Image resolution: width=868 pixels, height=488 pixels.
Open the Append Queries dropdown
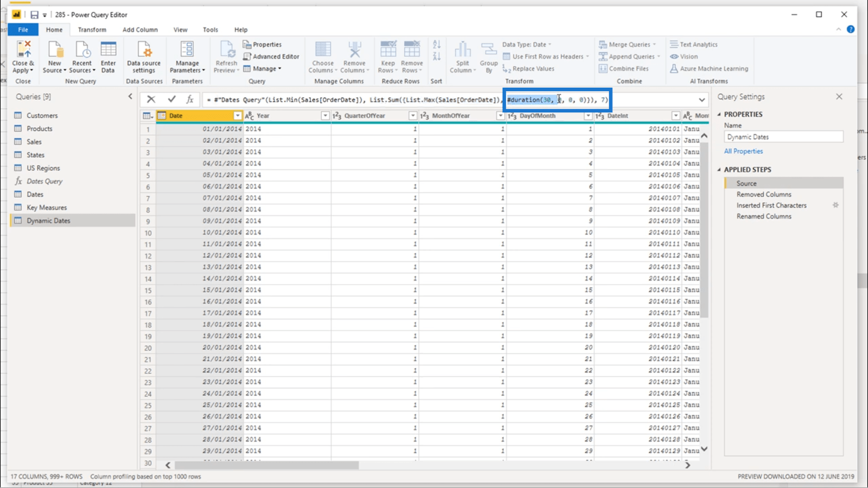[x=629, y=56]
